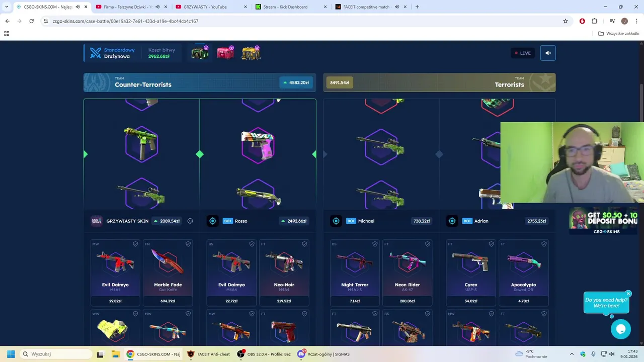The image size is (644, 362).
Task: Click the yellow case icon in battle header
Action: (x=251, y=53)
